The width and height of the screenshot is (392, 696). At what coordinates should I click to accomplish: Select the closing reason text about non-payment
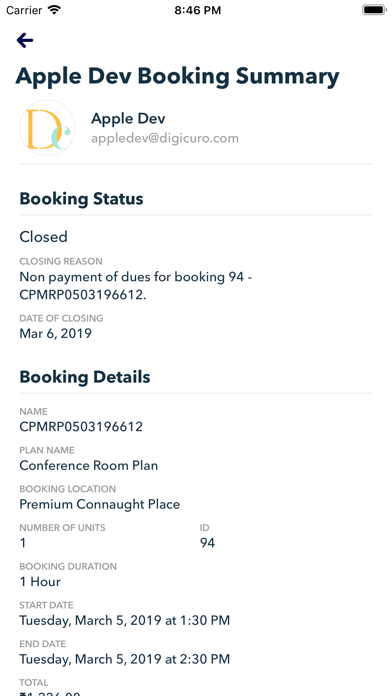[x=136, y=285]
